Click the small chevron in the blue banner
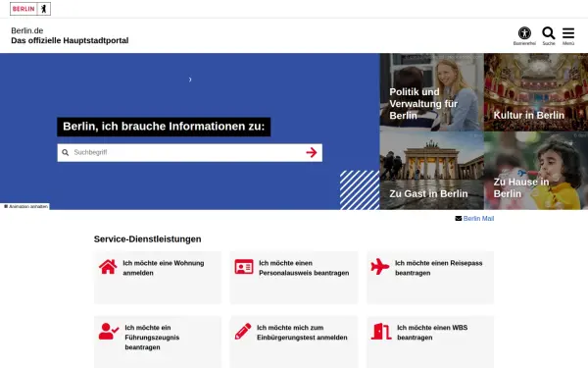 tap(190, 79)
